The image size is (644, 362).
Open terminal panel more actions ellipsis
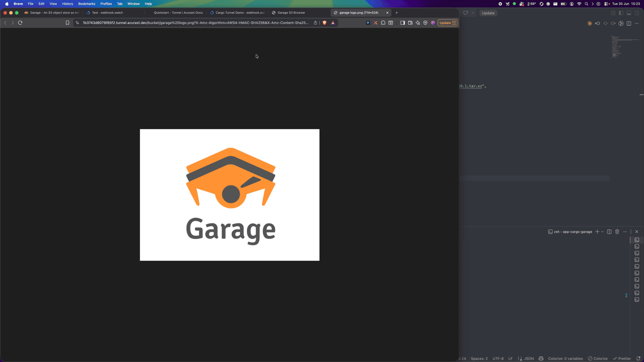[x=625, y=232]
